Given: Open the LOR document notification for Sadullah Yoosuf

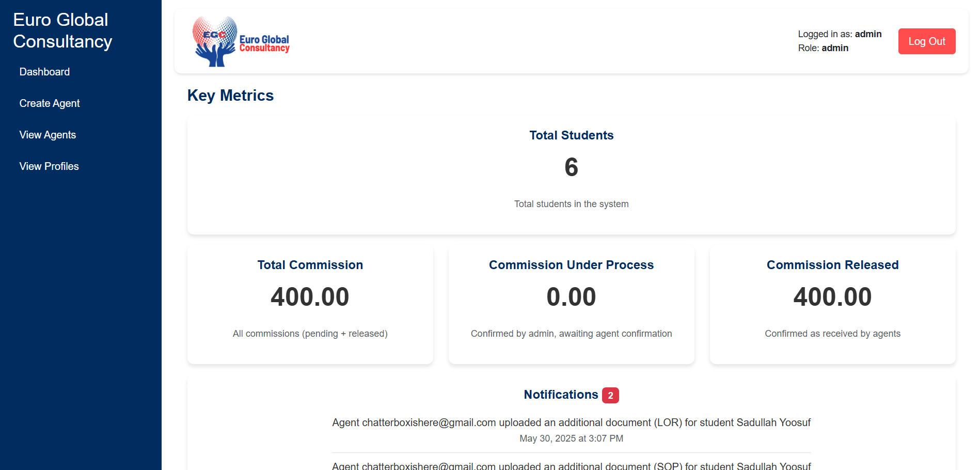Looking at the screenshot, I should click(571, 422).
